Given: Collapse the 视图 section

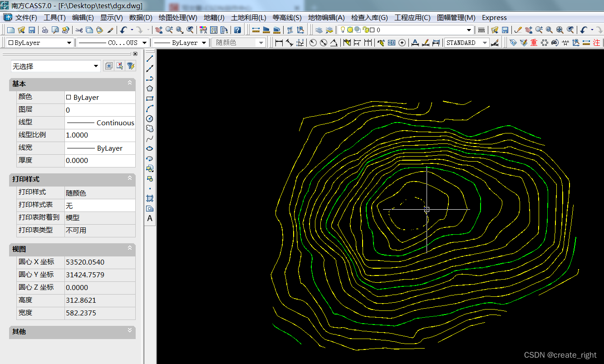Looking at the screenshot, I should [x=130, y=249].
